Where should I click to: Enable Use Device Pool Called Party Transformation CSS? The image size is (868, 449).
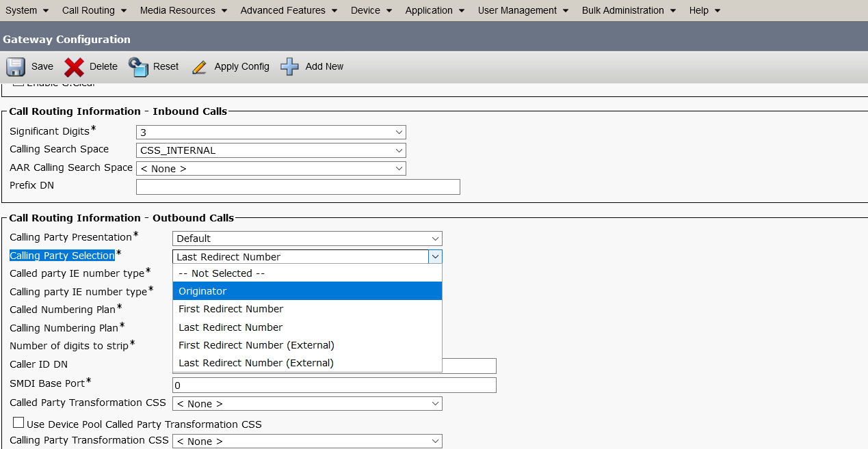pyautogui.click(x=18, y=422)
